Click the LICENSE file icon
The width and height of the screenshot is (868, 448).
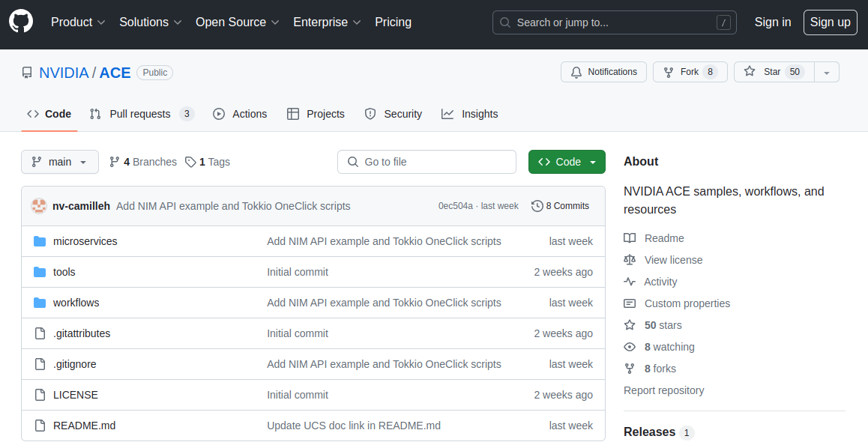[40, 395]
